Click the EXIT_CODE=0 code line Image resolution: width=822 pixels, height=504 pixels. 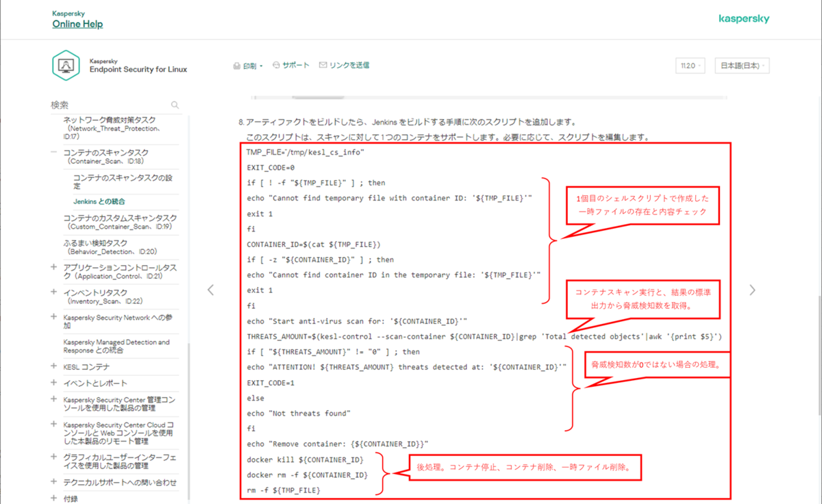[271, 168]
